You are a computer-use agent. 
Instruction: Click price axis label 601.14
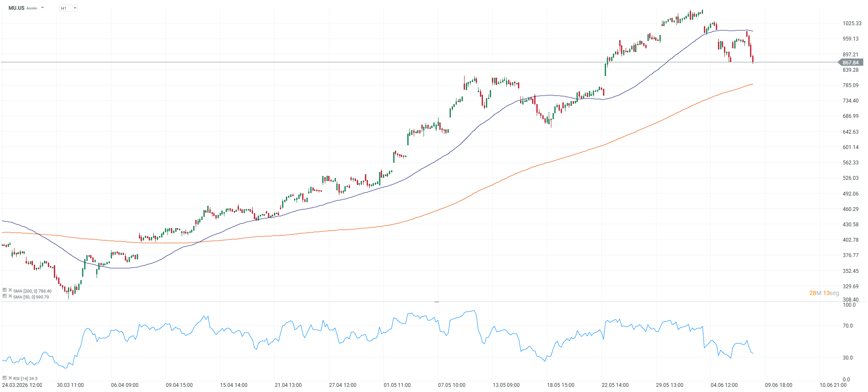tap(850, 147)
